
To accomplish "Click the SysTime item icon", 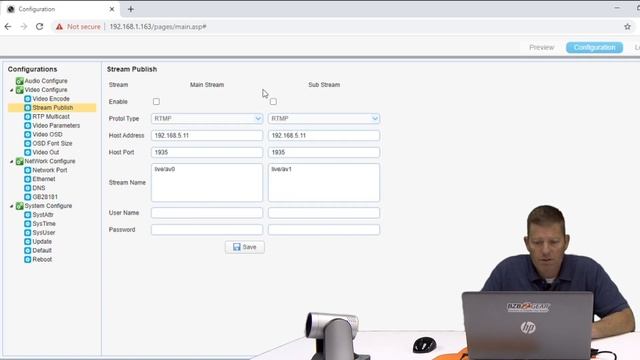I will [27, 224].
